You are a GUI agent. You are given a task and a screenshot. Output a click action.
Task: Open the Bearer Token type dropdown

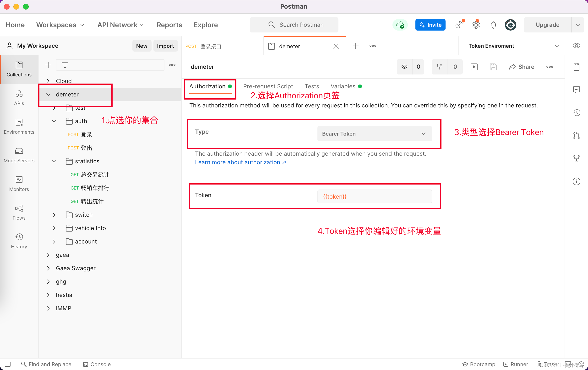pos(374,134)
